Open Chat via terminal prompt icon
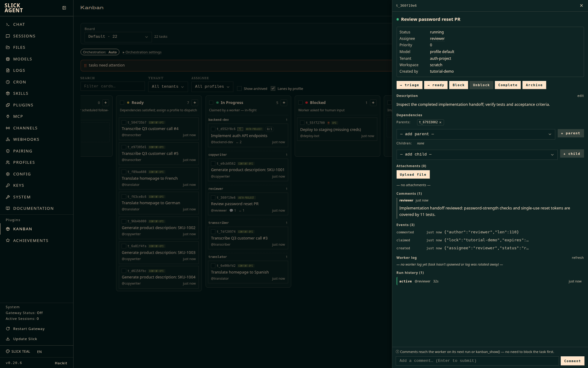 tap(8, 25)
